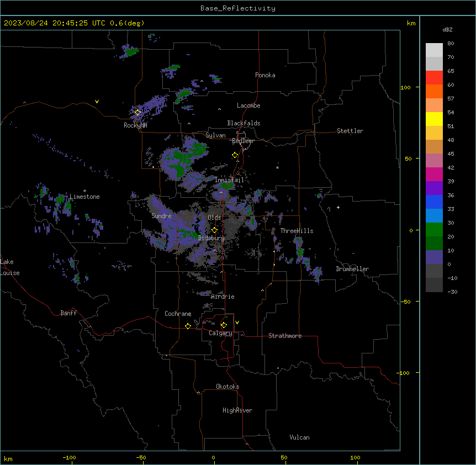
Task: Click the ThreeHills city label
Action: [x=297, y=231]
